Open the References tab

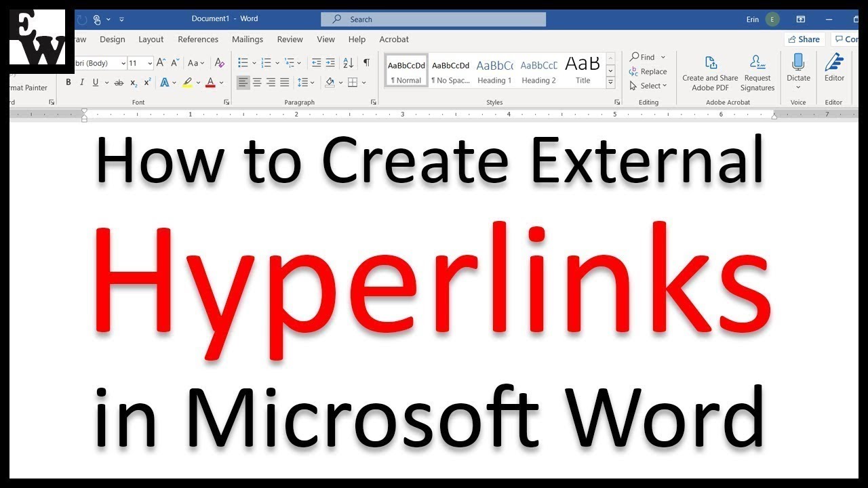[198, 39]
